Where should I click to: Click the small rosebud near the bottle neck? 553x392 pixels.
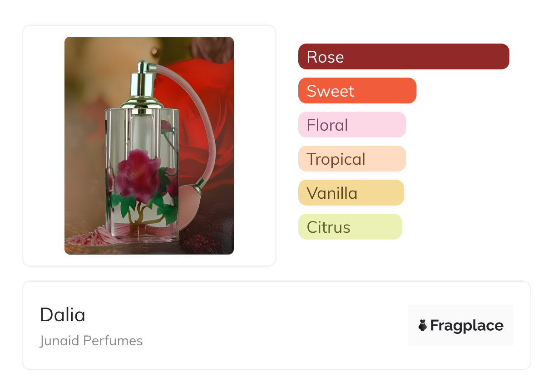(x=167, y=126)
